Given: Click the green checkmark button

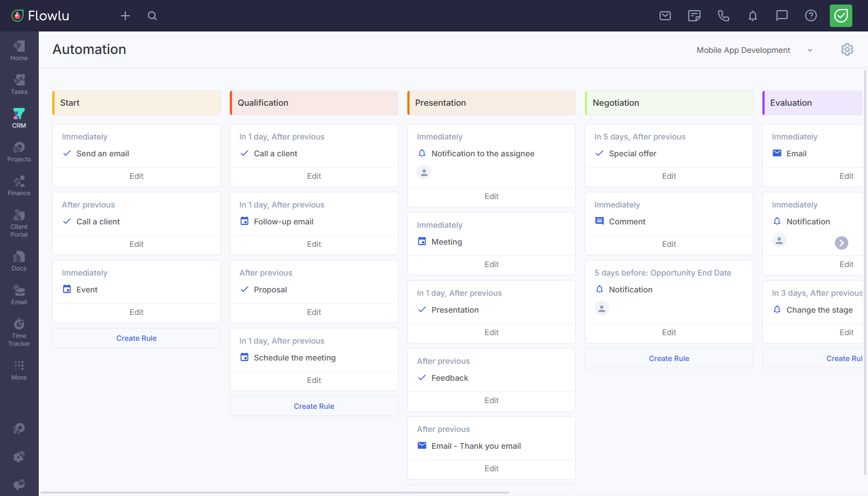Looking at the screenshot, I should pyautogui.click(x=841, y=16).
